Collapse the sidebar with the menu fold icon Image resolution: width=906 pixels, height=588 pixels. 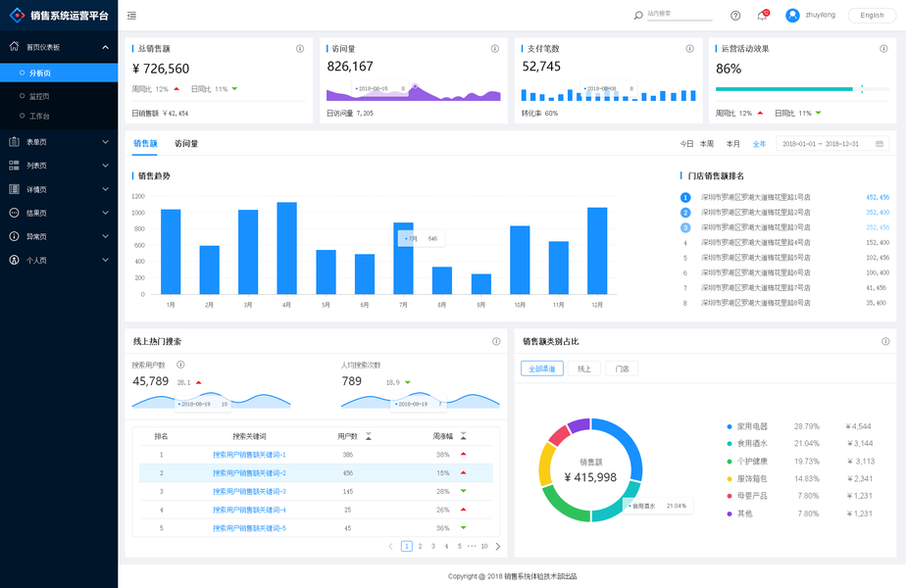(x=131, y=16)
